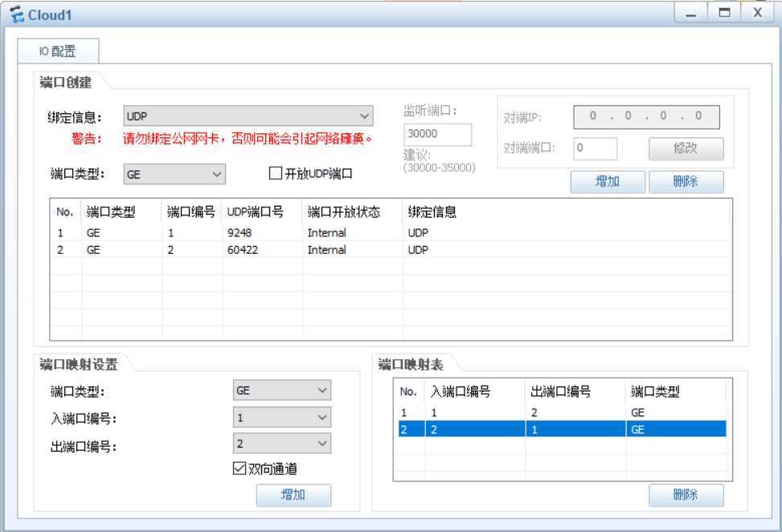Switch to the IO 配置 tab
Viewport: 782px width, 532px height.
(59, 50)
